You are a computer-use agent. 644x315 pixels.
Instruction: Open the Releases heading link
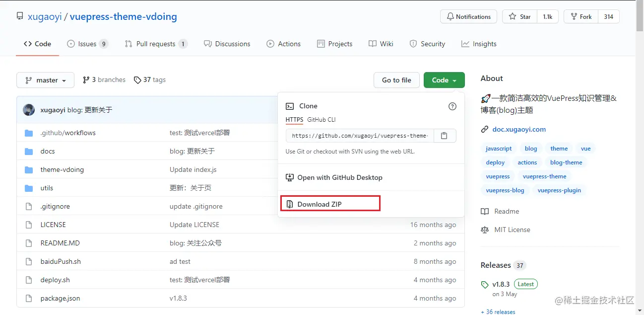(496, 265)
